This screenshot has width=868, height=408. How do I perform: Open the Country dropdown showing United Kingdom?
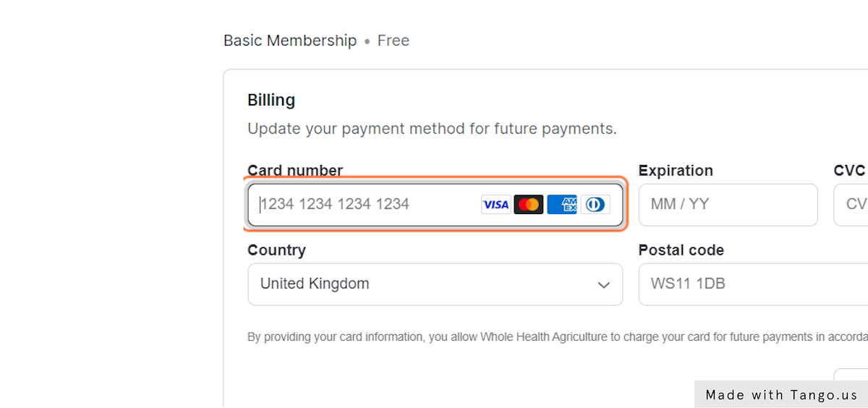click(x=435, y=284)
